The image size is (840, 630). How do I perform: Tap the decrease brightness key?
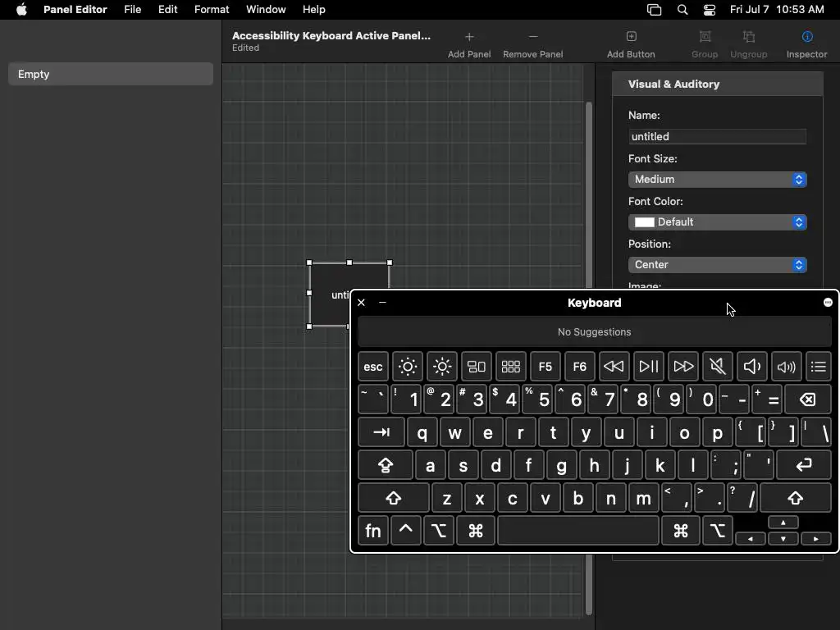[407, 367]
